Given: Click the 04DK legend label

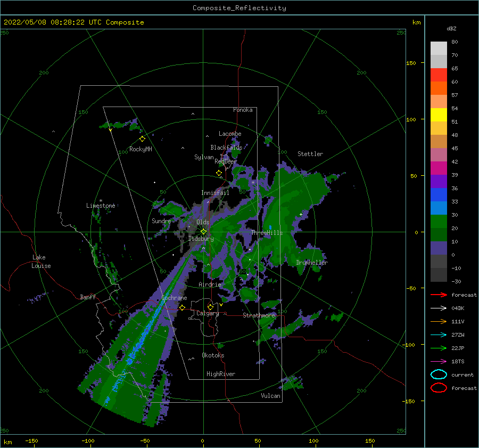Looking at the screenshot, I should pyautogui.click(x=458, y=308).
